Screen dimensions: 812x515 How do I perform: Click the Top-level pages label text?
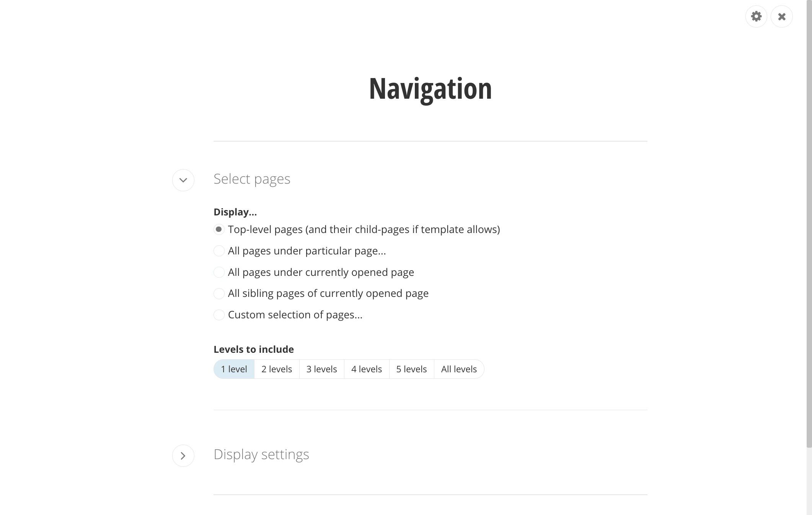click(364, 230)
